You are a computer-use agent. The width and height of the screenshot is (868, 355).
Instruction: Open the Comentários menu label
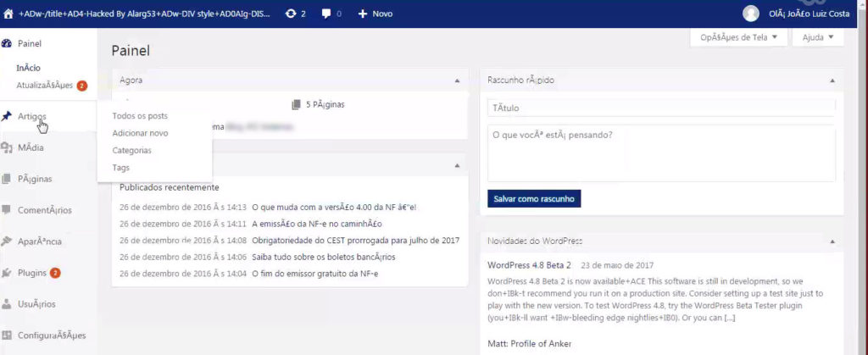[x=45, y=210]
